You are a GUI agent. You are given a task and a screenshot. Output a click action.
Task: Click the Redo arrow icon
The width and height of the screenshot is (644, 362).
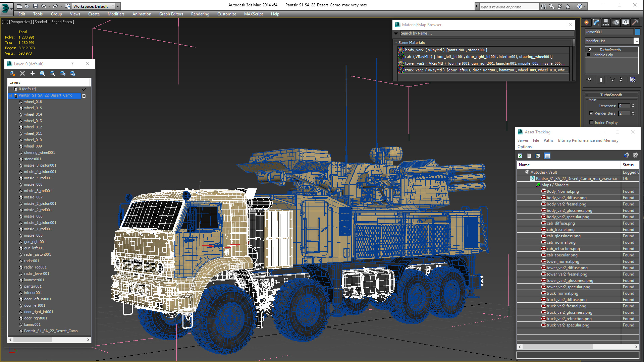(55, 6)
